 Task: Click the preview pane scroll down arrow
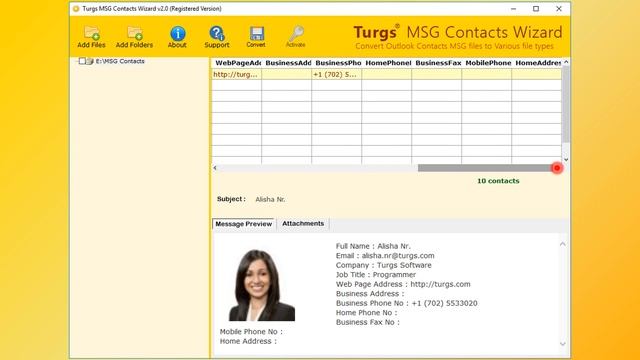click(x=563, y=344)
